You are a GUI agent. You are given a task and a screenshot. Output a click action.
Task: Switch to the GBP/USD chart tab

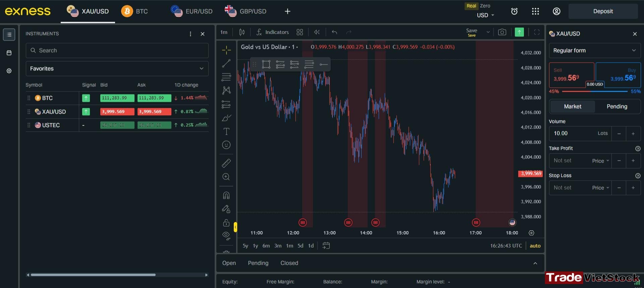tap(246, 11)
